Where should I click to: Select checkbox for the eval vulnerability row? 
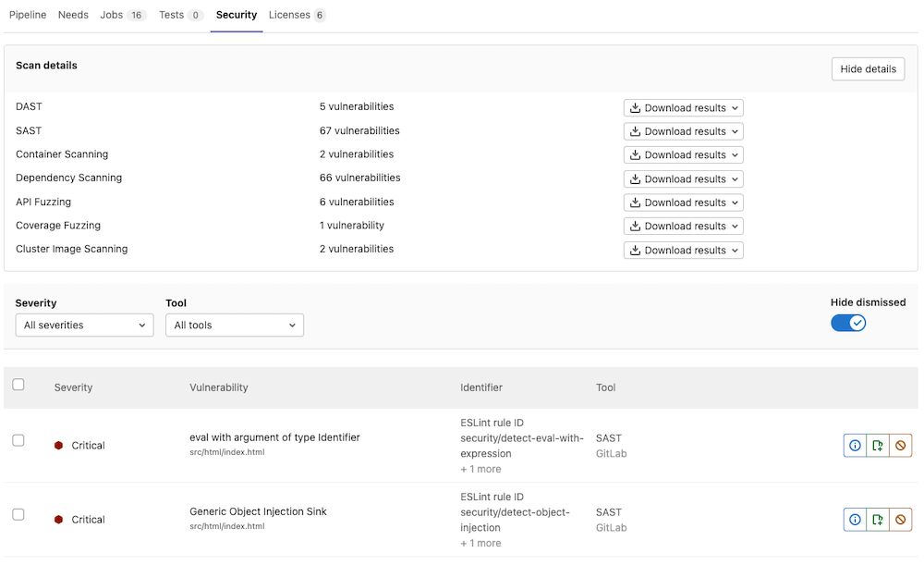point(18,440)
